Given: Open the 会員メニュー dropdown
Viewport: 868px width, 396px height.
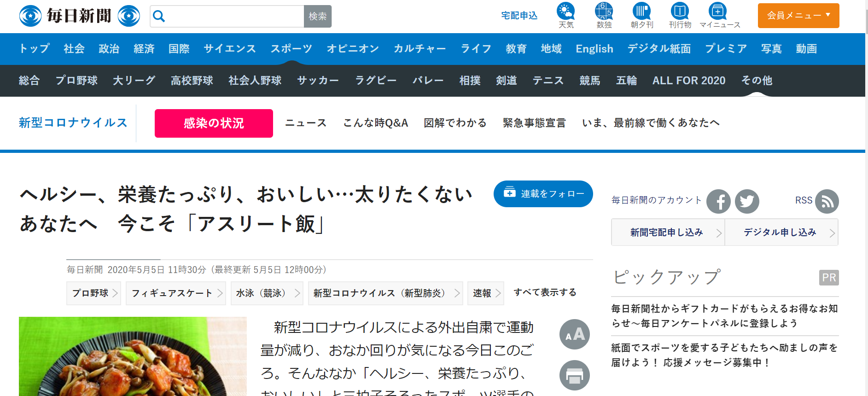Looking at the screenshot, I should click(798, 16).
